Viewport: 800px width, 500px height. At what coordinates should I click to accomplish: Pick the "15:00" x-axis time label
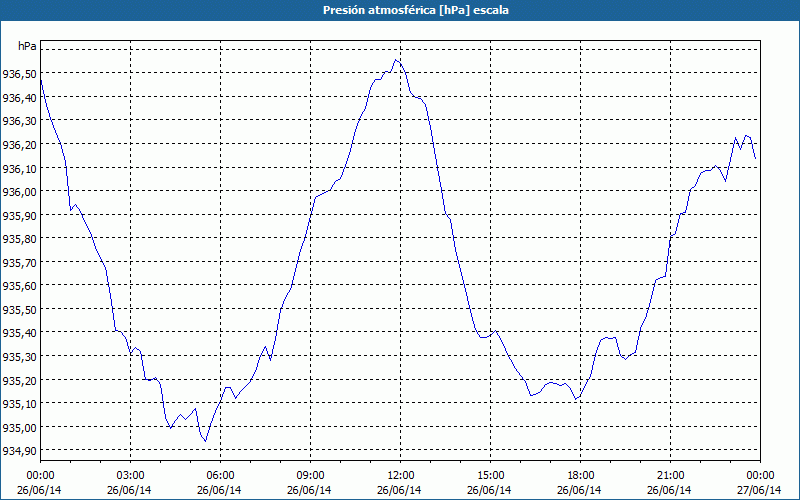(x=490, y=476)
